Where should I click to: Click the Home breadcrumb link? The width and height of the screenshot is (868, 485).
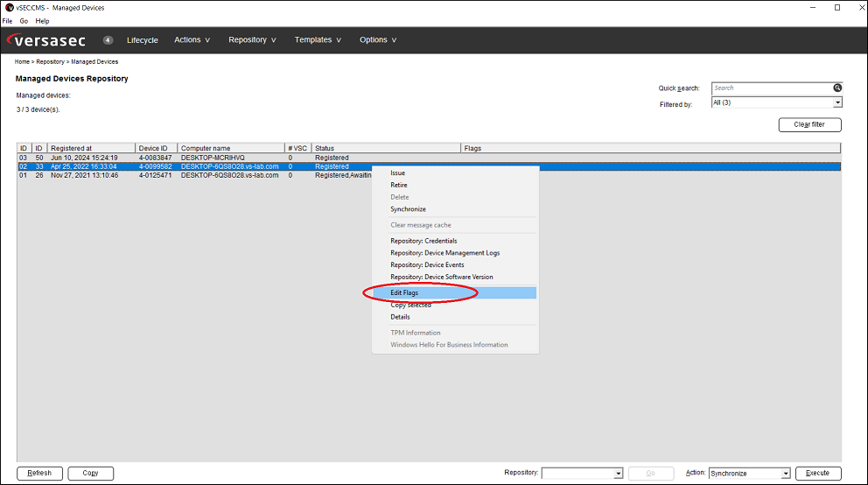22,62
